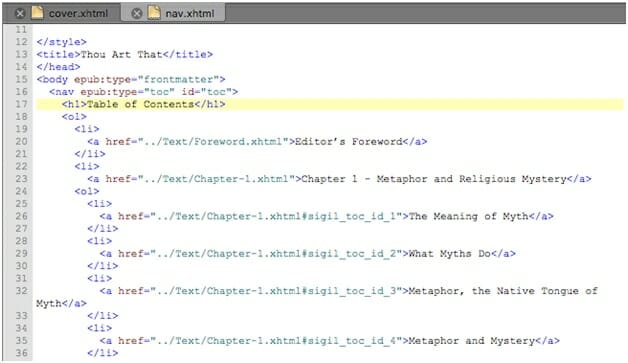The height and width of the screenshot is (363, 628).
Task: Click the <ol> tag on line 24
Action: click(87, 191)
